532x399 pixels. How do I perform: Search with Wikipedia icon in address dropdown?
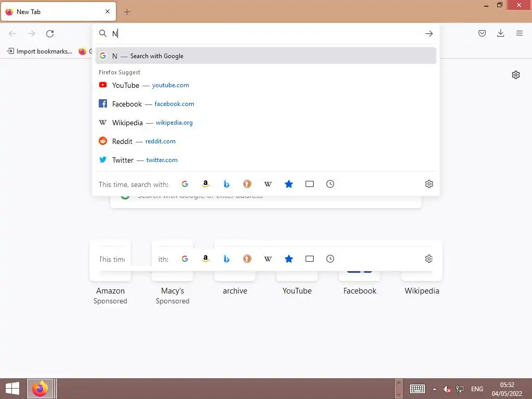click(x=268, y=184)
